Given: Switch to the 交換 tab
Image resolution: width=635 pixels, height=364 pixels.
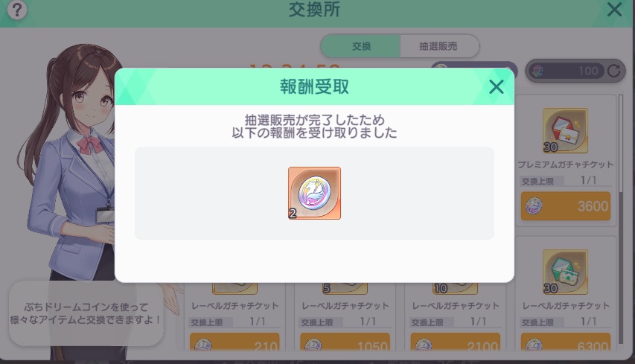Looking at the screenshot, I should point(360,46).
